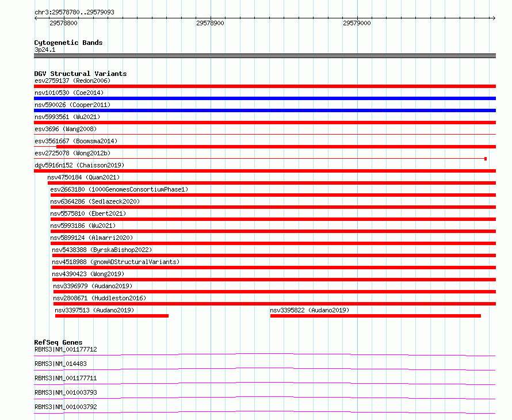Screen dimensions: 512x420
Task: Click the thin red line for esv3696 (Wang2008)
Action: coord(265,134)
